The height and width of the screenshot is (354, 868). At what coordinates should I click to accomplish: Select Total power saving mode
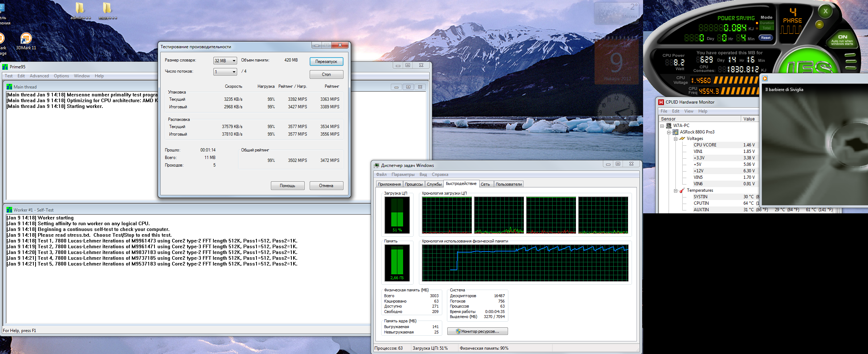[x=766, y=28]
